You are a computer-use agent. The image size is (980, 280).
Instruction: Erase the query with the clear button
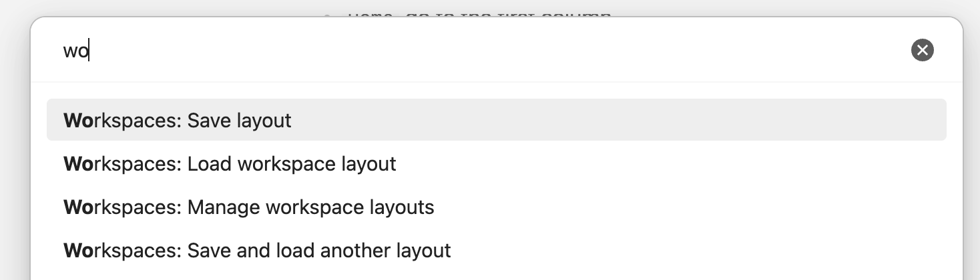click(922, 50)
